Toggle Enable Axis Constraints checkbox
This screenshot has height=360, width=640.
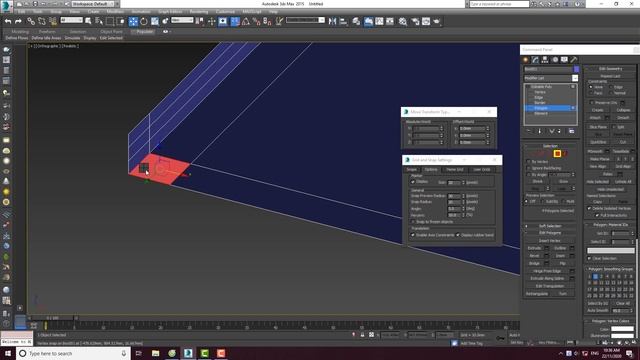click(x=413, y=235)
